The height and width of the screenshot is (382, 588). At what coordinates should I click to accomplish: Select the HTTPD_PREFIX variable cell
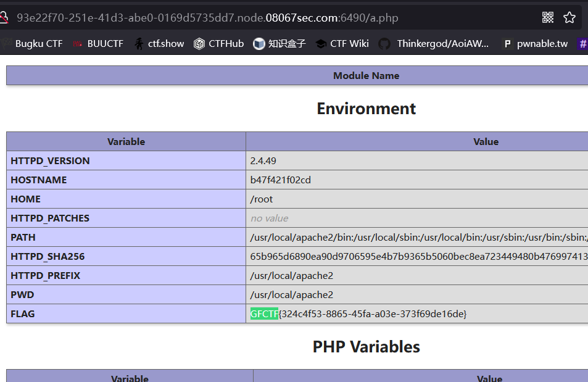tap(126, 275)
